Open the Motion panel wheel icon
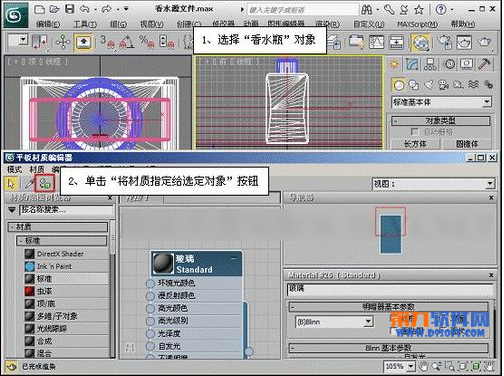 pyautogui.click(x=450, y=64)
